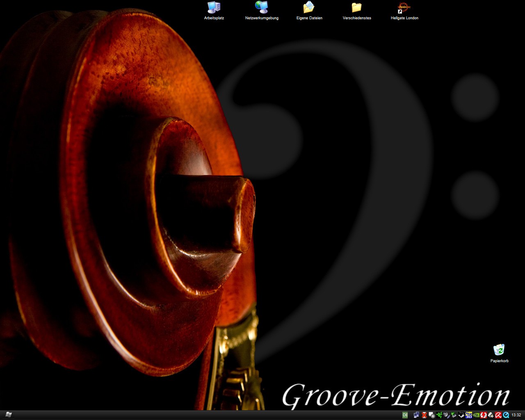The image size is (525, 420).
Task: Open the NVIDIA settings tray icon
Action: (476, 415)
